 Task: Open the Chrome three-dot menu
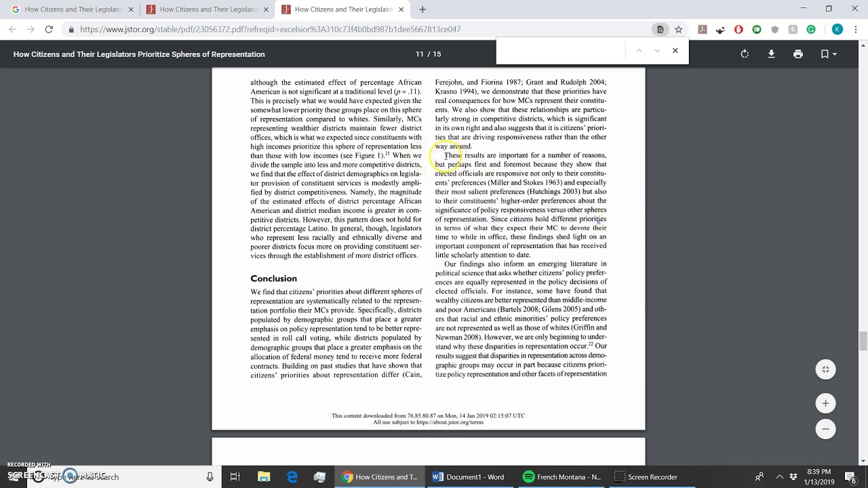click(856, 29)
